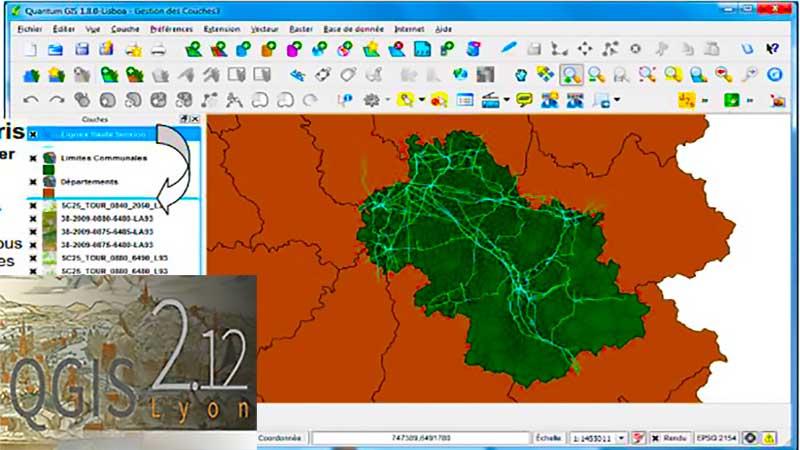Screen dimensions: 800x450
Task: Click the Undo arrow icon
Action: 31,101
